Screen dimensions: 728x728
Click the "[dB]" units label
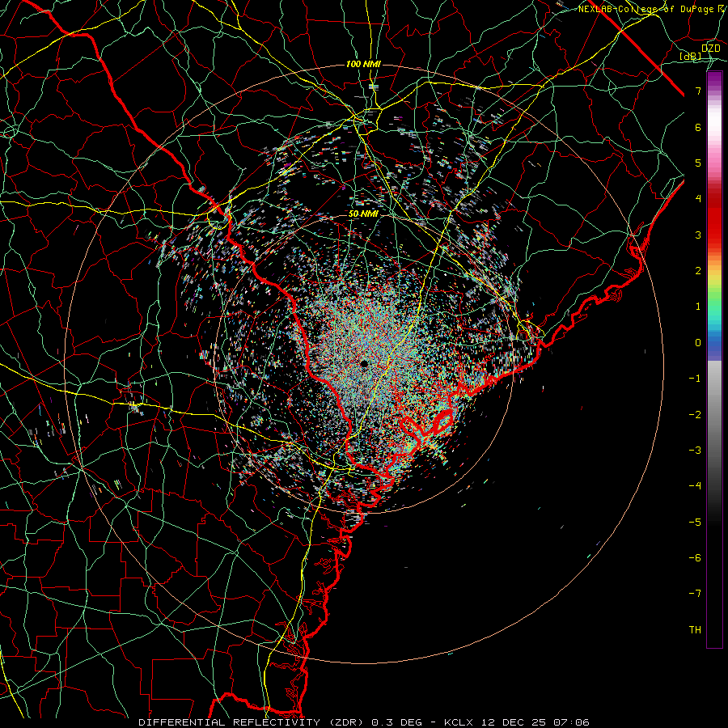(691, 56)
